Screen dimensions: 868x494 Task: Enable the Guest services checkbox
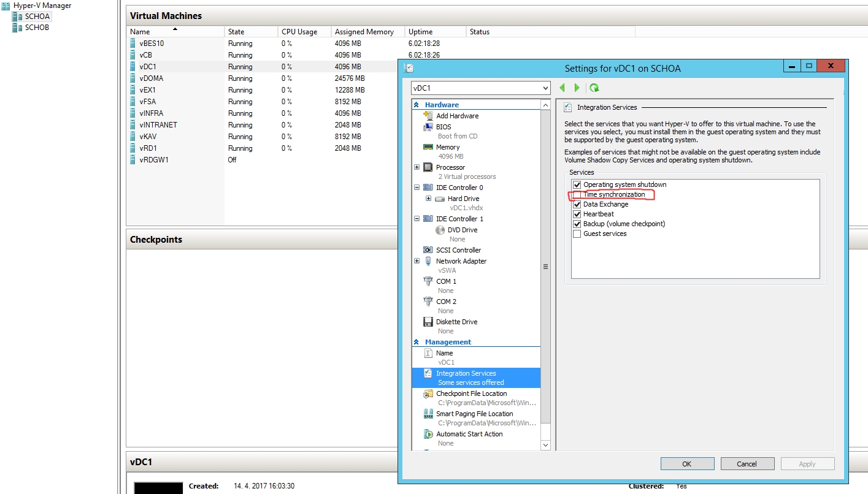click(x=577, y=234)
